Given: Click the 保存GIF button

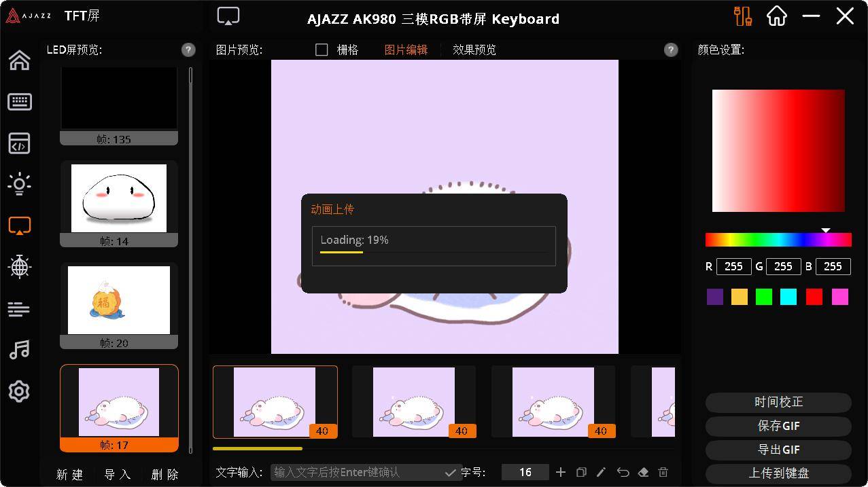Looking at the screenshot, I should [x=778, y=426].
